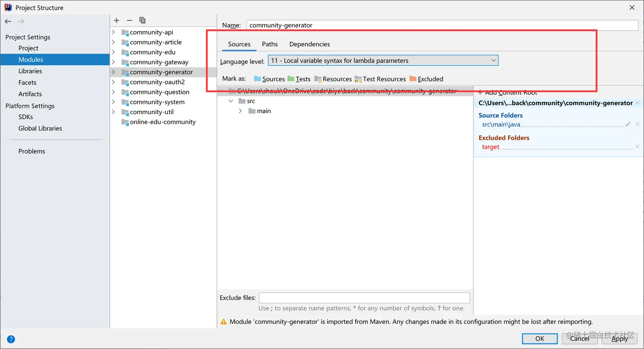Expand the community-oauth2 module
The height and width of the screenshot is (349, 644).
(x=114, y=82)
